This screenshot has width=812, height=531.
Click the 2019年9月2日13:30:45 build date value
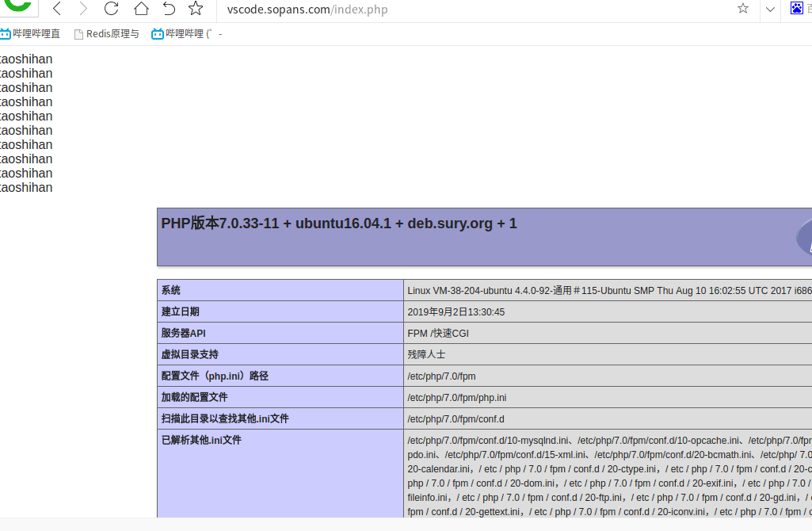tap(456, 312)
